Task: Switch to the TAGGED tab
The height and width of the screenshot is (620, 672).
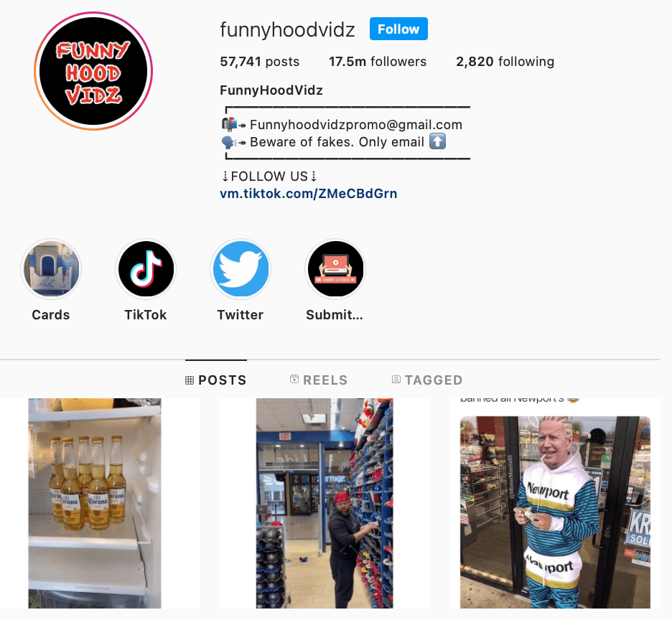Action: click(x=427, y=380)
